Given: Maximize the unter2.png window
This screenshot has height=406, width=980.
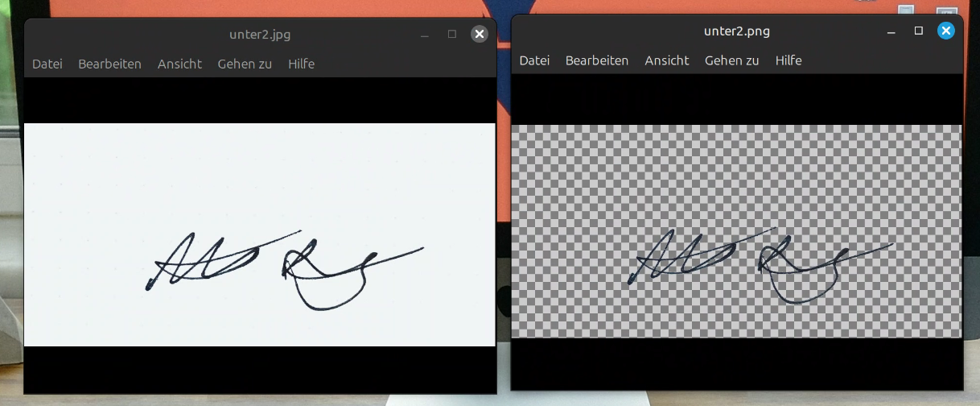Looking at the screenshot, I should click(919, 31).
